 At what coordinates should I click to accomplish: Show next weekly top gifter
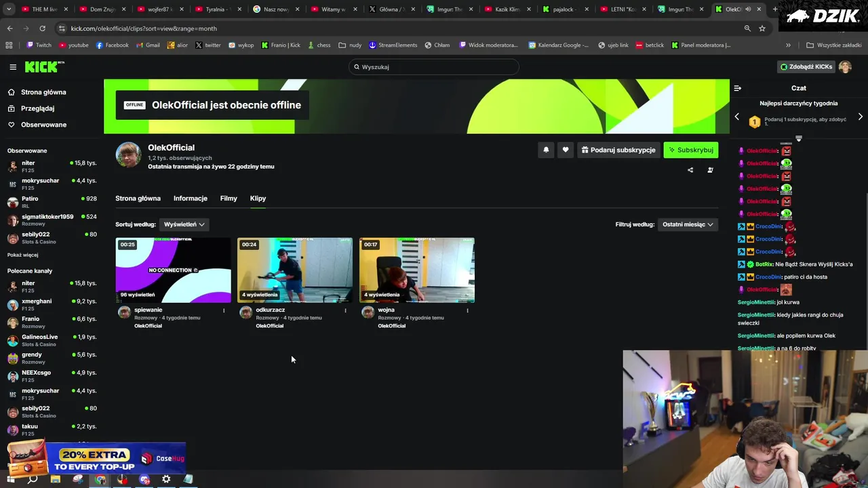[861, 117]
